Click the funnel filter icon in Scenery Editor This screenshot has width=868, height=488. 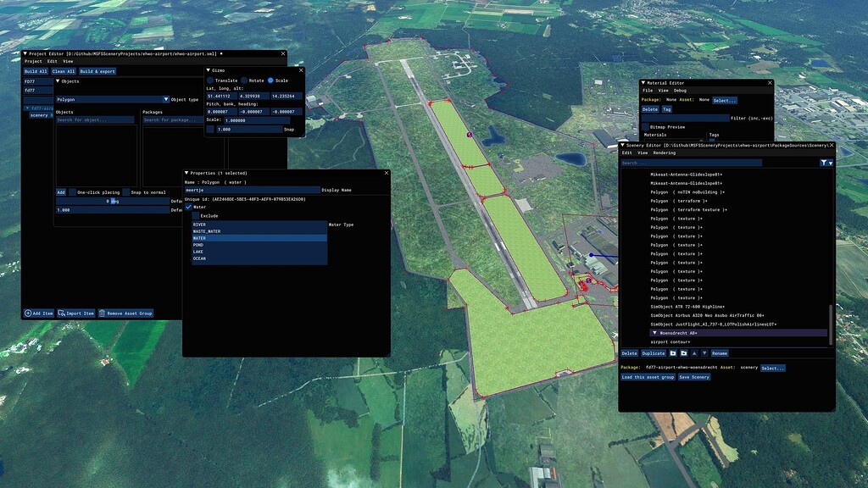coord(824,163)
